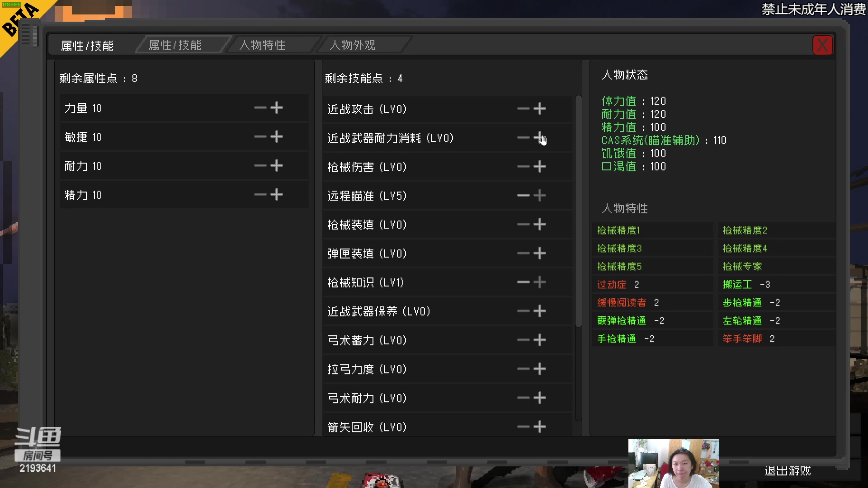
Task: Raise the 枪械装填 skill level
Action: point(540,224)
